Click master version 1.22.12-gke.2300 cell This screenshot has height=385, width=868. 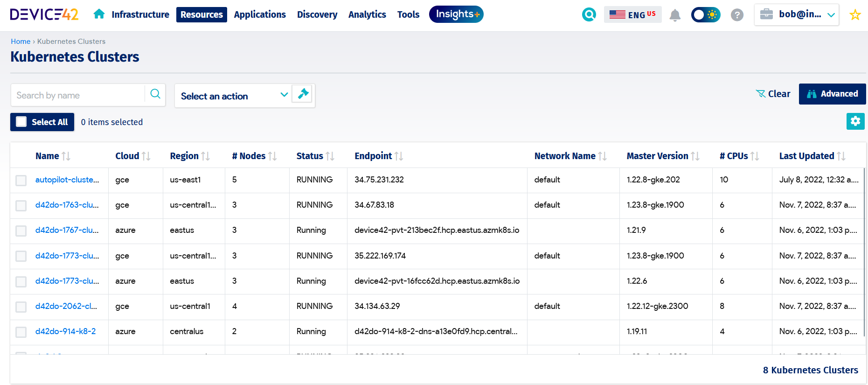pos(658,306)
